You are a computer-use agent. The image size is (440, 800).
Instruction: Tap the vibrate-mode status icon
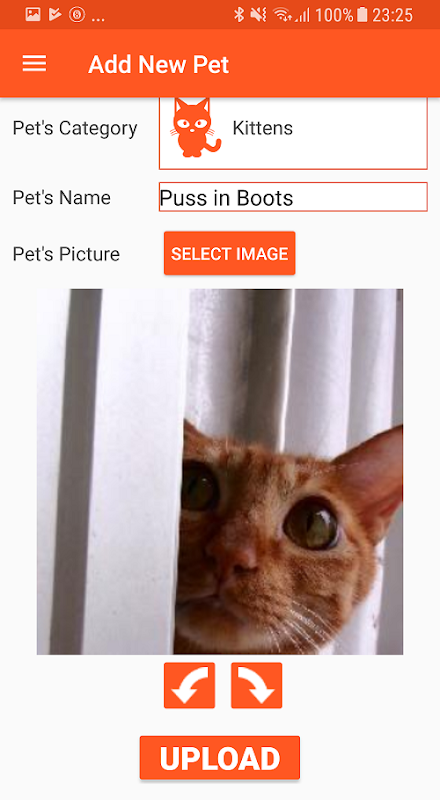coord(258,15)
